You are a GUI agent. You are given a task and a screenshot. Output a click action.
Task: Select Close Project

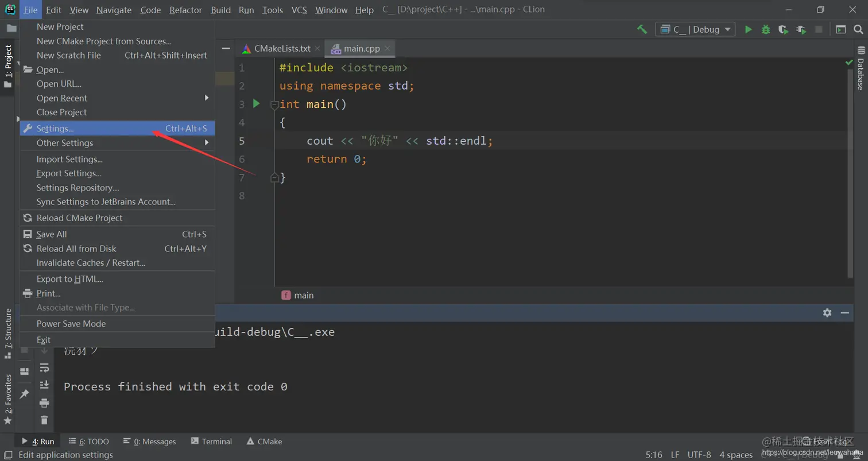point(117,113)
